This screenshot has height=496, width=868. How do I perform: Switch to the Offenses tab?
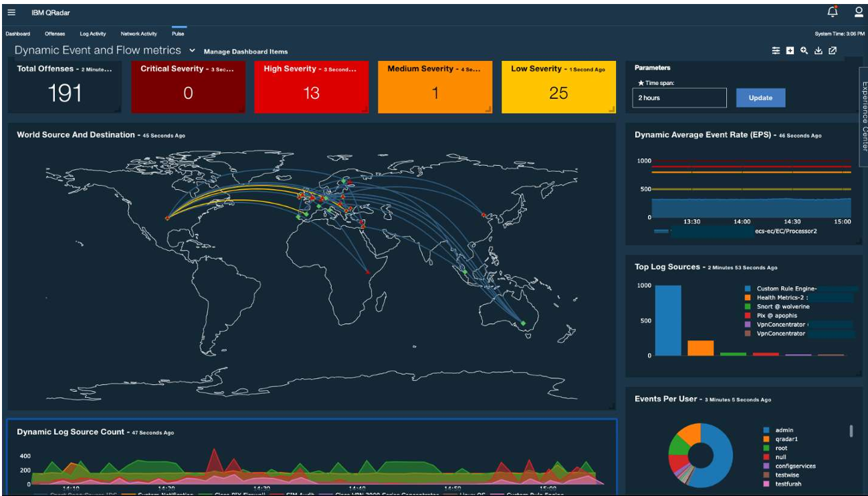55,33
